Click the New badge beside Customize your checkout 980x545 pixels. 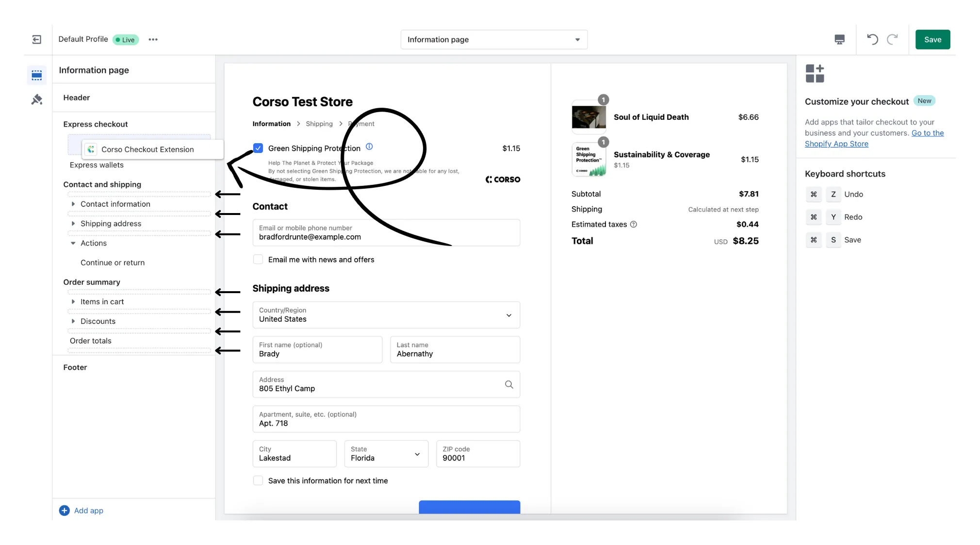[924, 101]
